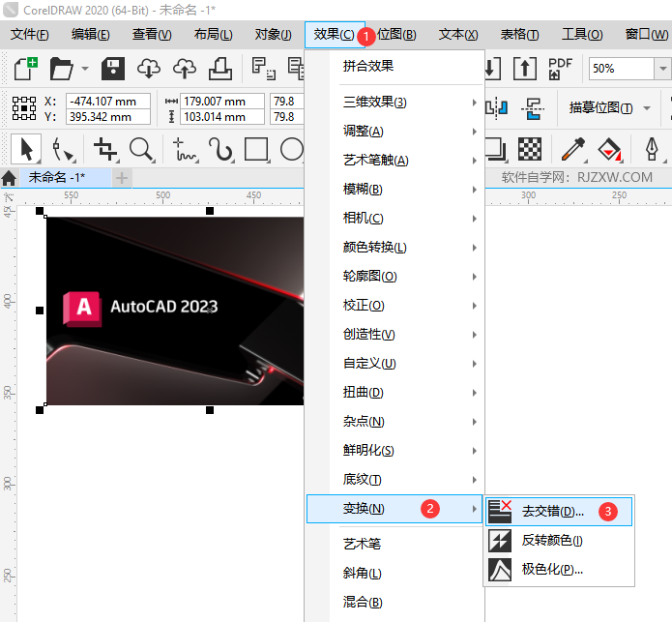Click the 描摹位图(T) button
The width and height of the screenshot is (672, 622).
pyautogui.click(x=600, y=108)
